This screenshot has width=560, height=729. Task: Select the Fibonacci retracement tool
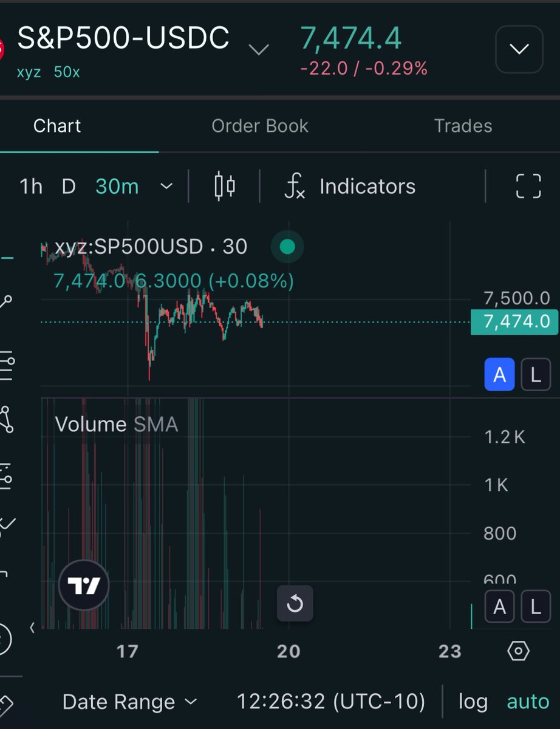tap(6, 364)
